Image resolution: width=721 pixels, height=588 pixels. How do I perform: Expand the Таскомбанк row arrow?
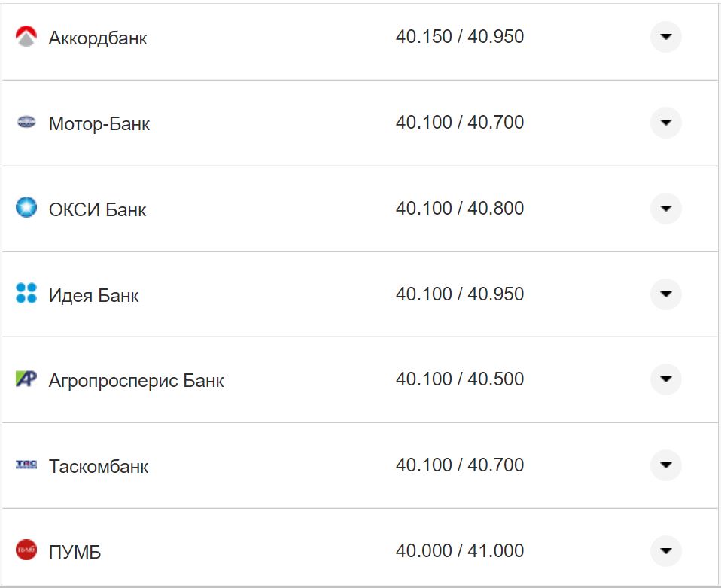(x=665, y=465)
